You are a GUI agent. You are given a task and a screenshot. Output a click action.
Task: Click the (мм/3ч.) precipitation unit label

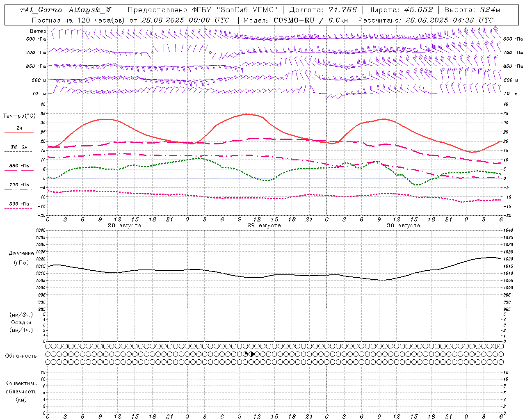point(21,315)
